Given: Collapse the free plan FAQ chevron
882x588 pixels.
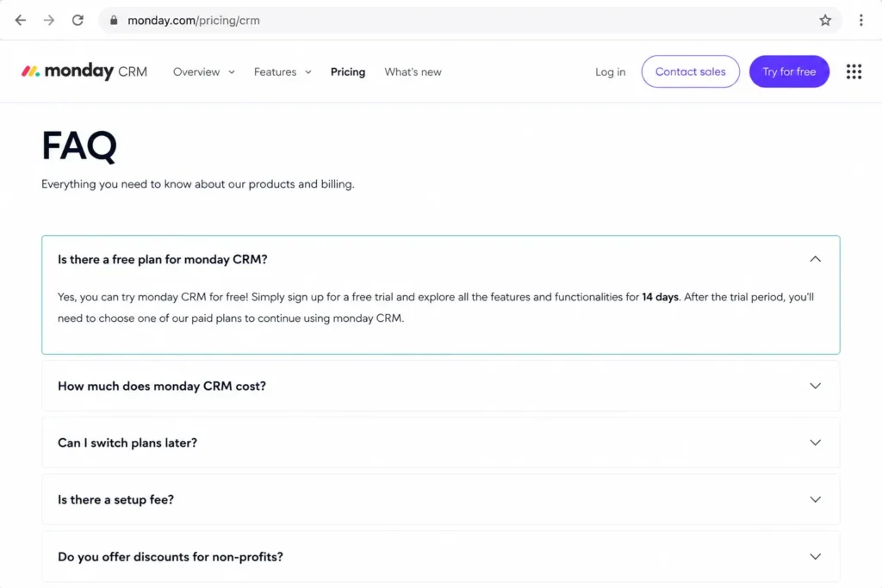Looking at the screenshot, I should pyautogui.click(x=815, y=259).
